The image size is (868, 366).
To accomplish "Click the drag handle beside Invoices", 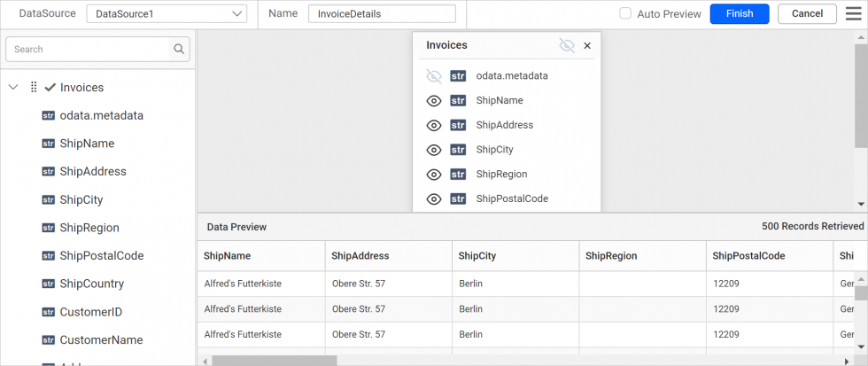I will tap(34, 87).
